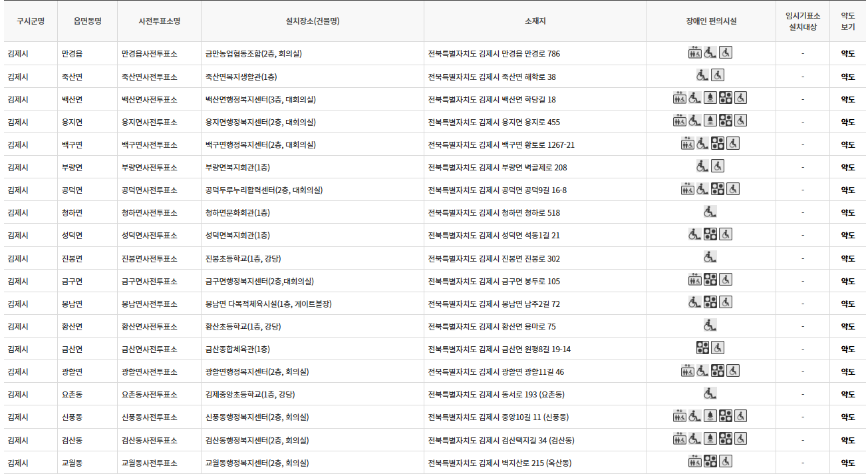Click the 소재지 column header
868x474 pixels.
(x=535, y=21)
